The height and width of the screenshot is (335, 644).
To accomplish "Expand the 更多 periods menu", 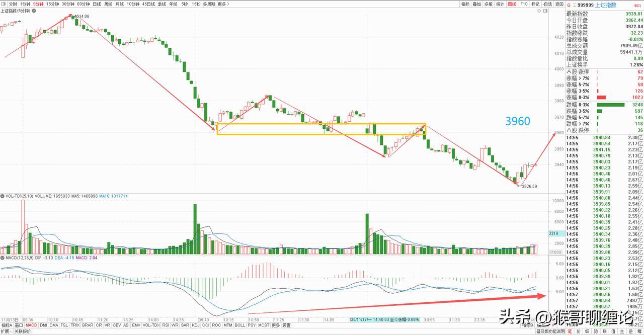I will 223,4.
